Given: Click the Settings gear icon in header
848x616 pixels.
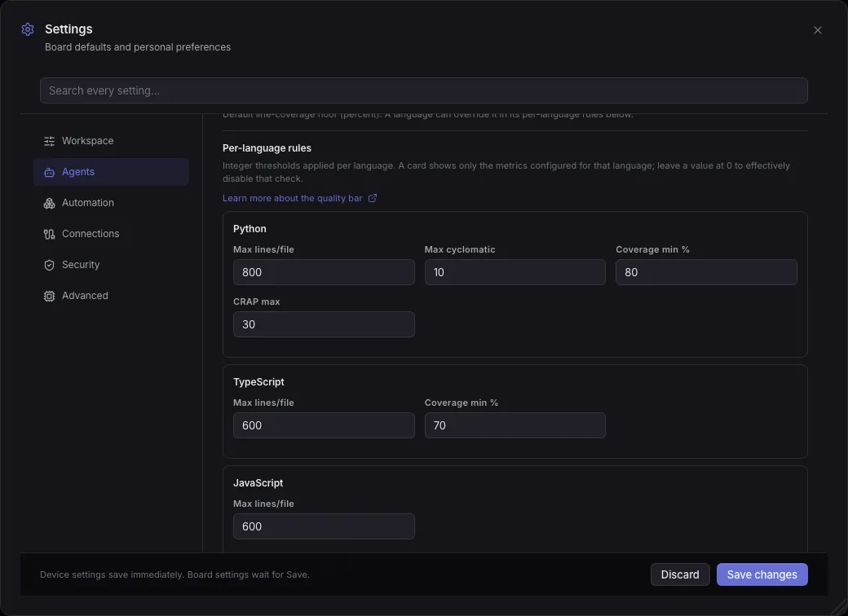Looking at the screenshot, I should tap(28, 29).
